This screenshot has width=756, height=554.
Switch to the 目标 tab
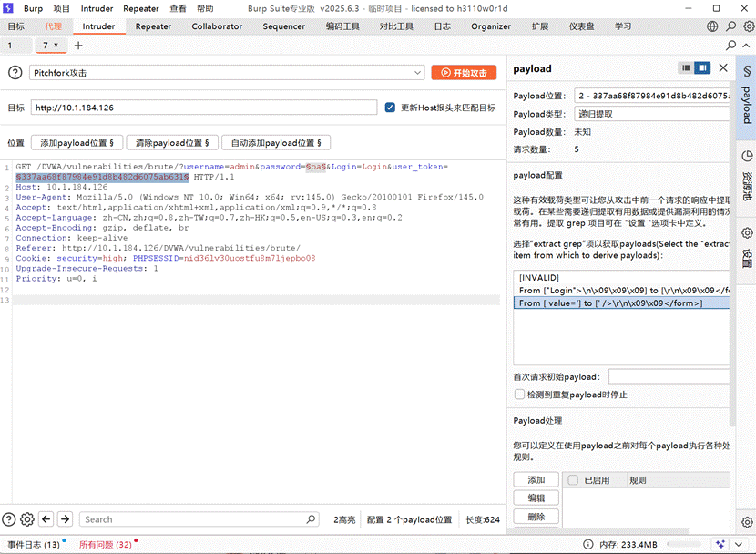[15, 26]
